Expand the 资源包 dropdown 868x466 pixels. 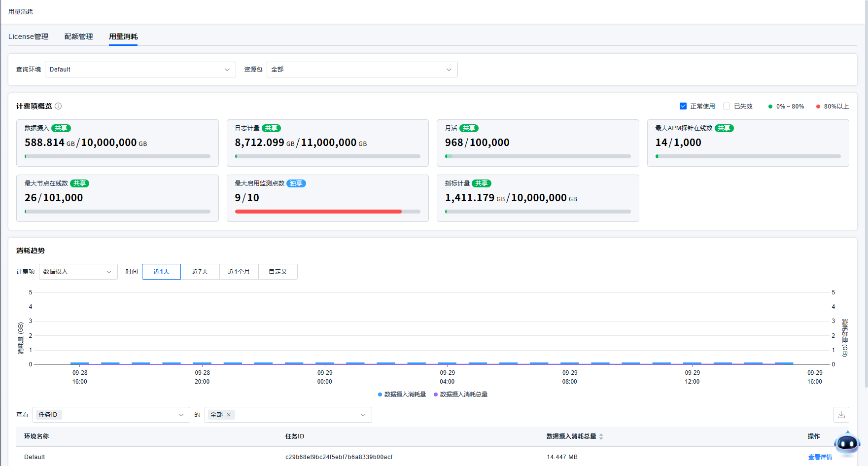(362, 70)
